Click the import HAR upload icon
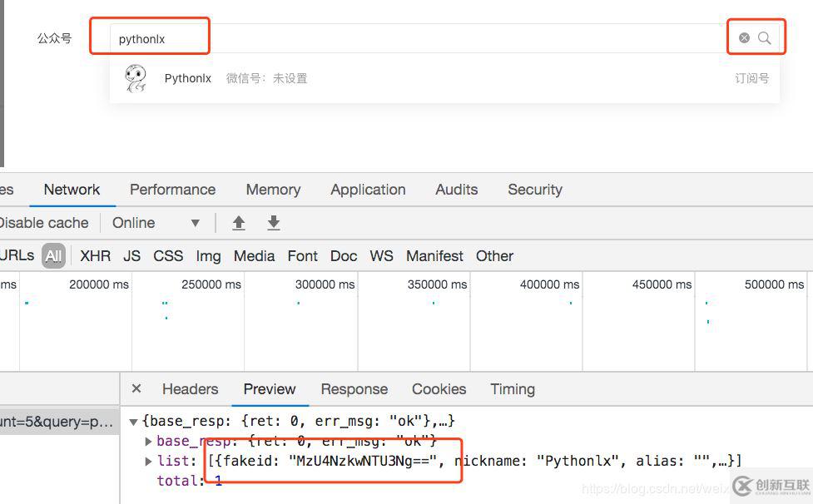813x504 pixels. [239, 223]
